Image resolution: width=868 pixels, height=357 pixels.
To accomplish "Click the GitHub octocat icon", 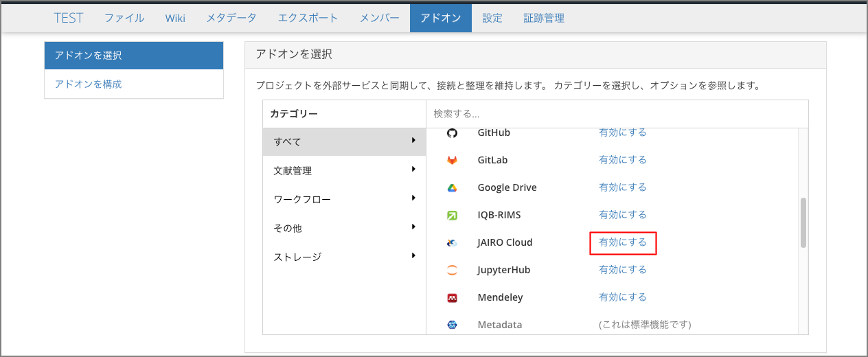I will point(452,133).
